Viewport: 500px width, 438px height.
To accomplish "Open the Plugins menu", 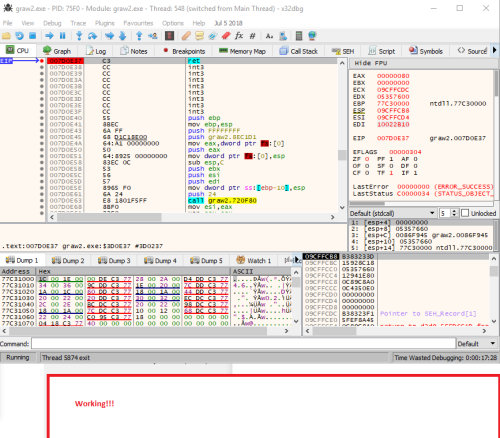I will (x=105, y=23).
